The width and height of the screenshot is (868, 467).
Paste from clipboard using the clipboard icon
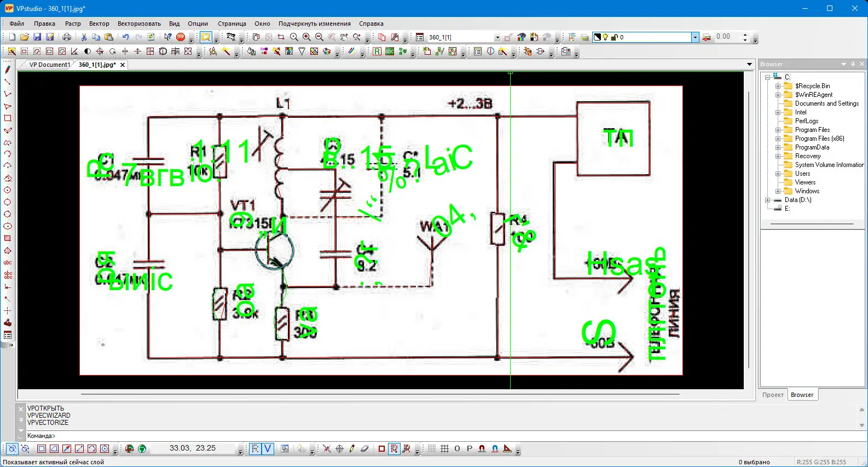point(109,37)
